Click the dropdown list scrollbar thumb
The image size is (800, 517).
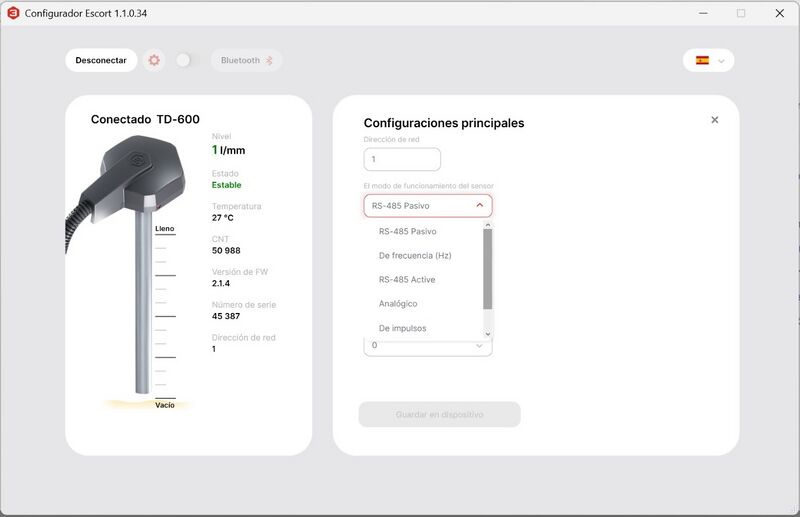click(488, 269)
